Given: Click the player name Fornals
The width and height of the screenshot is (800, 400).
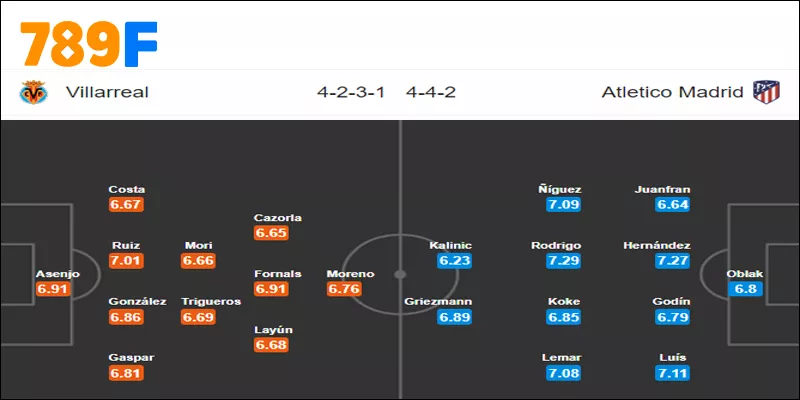Looking at the screenshot, I should tap(278, 274).
